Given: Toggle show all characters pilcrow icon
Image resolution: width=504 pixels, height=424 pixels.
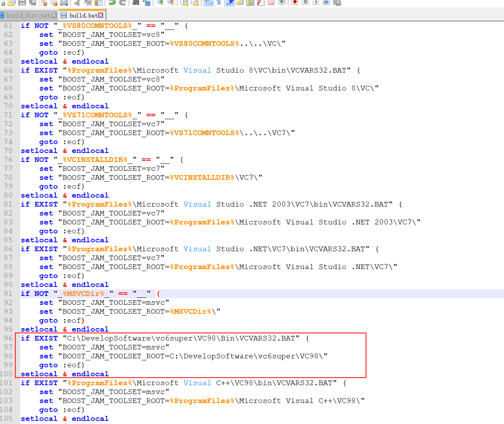Looking at the screenshot, I should pyautogui.click(x=218, y=2).
